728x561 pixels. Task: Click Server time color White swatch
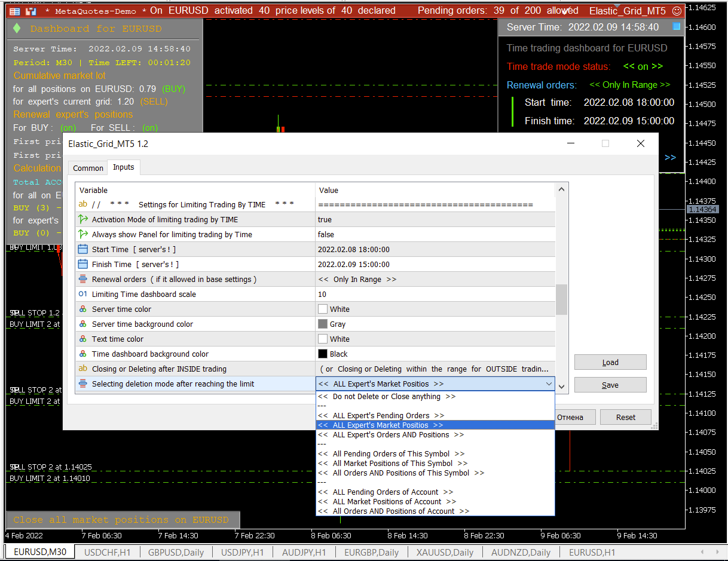[323, 309]
